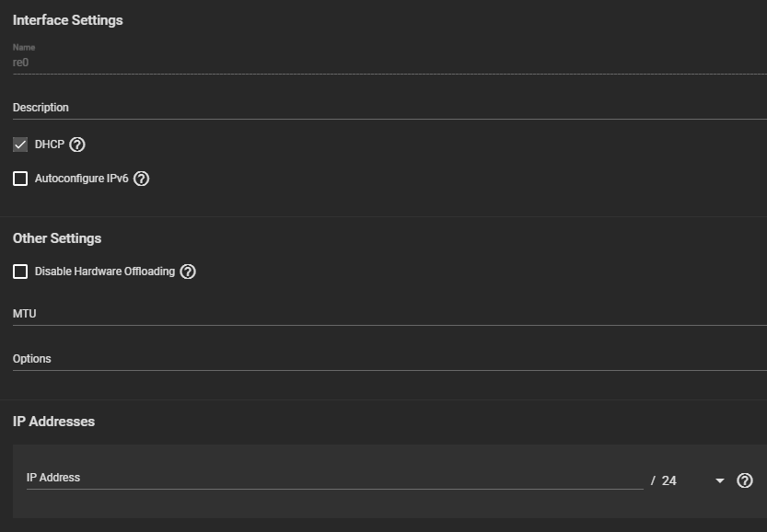This screenshot has width=767, height=532.
Task: Focus the IP Address input field
Action: (x=335, y=479)
